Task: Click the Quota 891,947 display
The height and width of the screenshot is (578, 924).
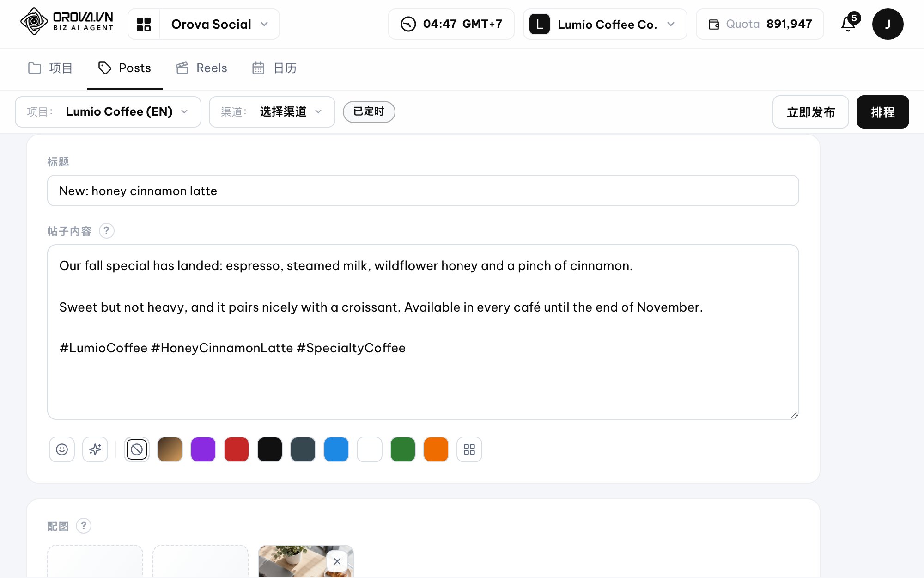Action: point(760,24)
